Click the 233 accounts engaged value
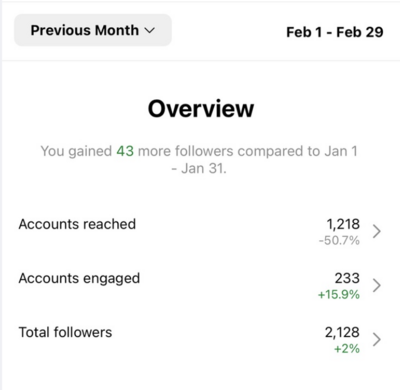This screenshot has width=400, height=390. click(347, 278)
